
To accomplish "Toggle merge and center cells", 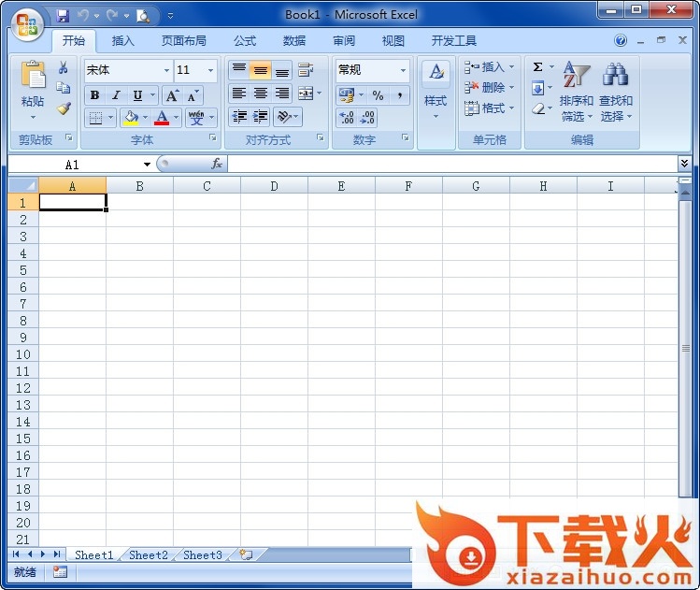I will click(306, 94).
